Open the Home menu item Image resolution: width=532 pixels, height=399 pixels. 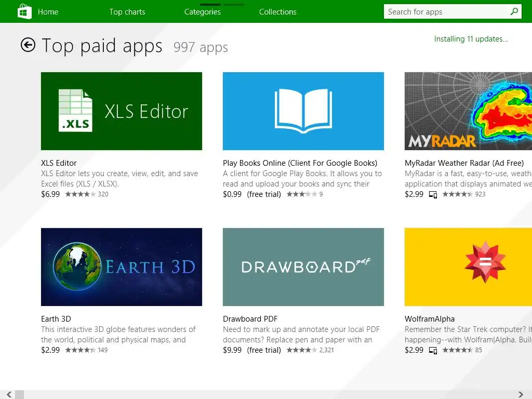(x=48, y=12)
